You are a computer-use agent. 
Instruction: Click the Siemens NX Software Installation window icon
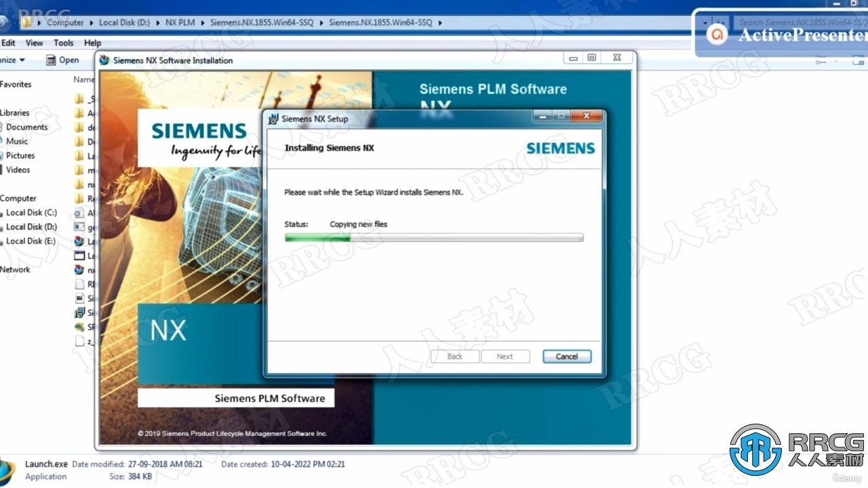104,60
